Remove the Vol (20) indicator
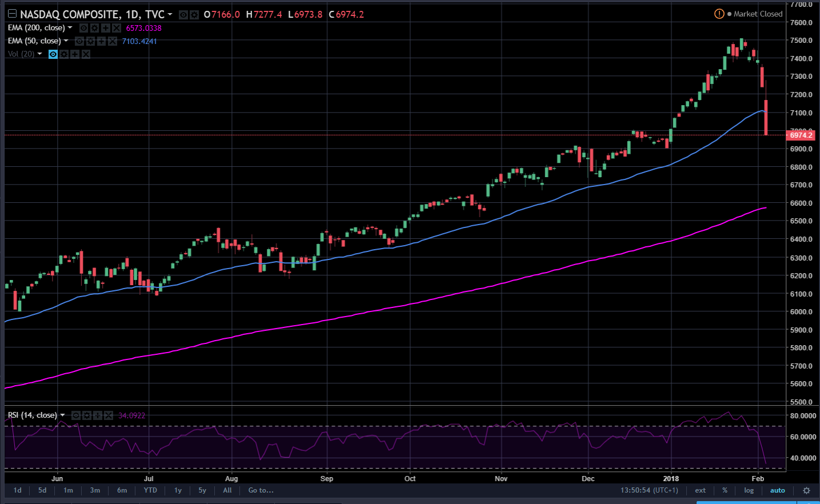This screenshot has height=504, width=820. (x=86, y=54)
